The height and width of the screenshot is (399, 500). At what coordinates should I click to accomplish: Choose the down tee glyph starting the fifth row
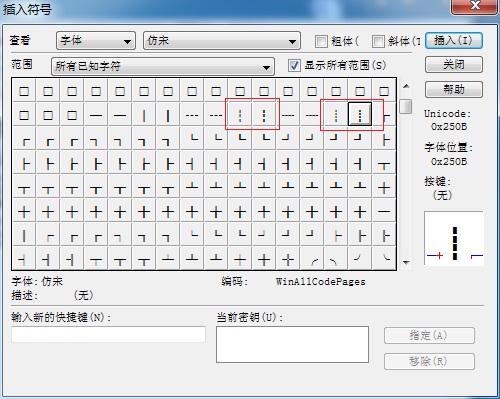(x=24, y=187)
